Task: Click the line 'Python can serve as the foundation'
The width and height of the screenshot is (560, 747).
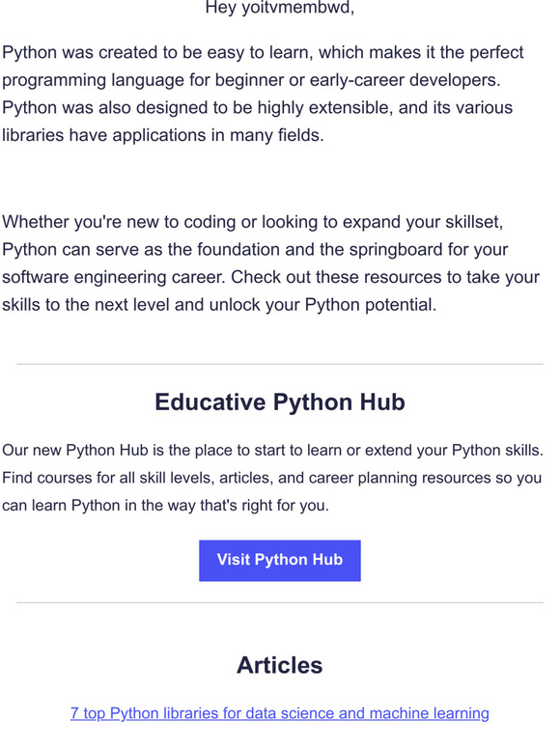Action: [255, 250]
